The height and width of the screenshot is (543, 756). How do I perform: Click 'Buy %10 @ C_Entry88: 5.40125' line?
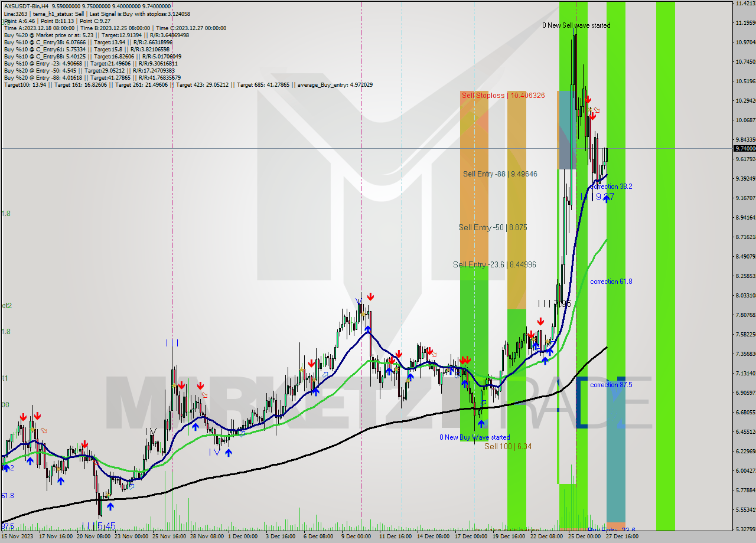(x=92, y=56)
